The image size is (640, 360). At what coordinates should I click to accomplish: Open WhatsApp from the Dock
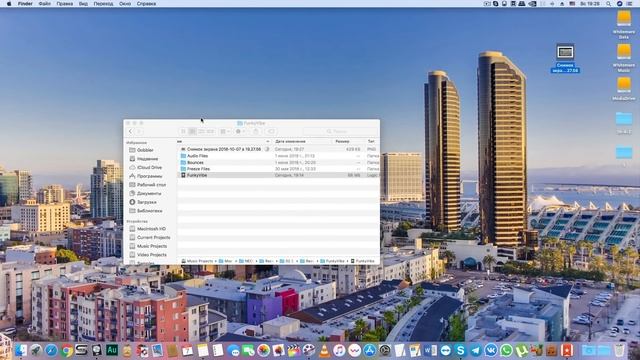[506, 350]
